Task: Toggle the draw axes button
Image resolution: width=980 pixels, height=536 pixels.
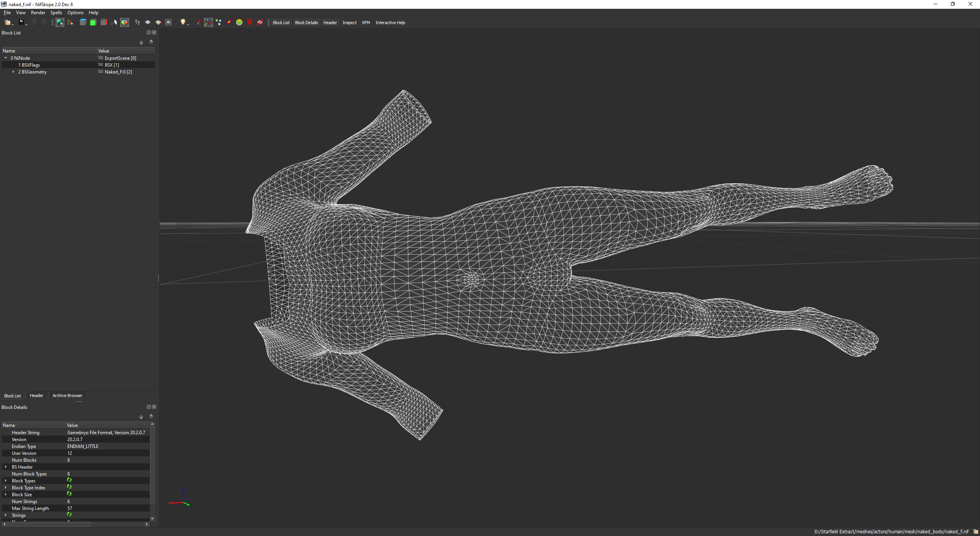Action: (x=208, y=23)
